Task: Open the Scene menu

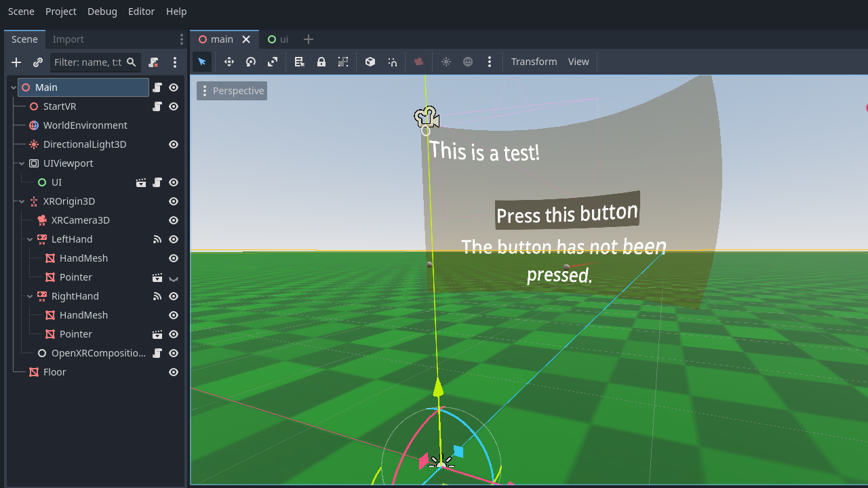Action: pyautogui.click(x=21, y=12)
